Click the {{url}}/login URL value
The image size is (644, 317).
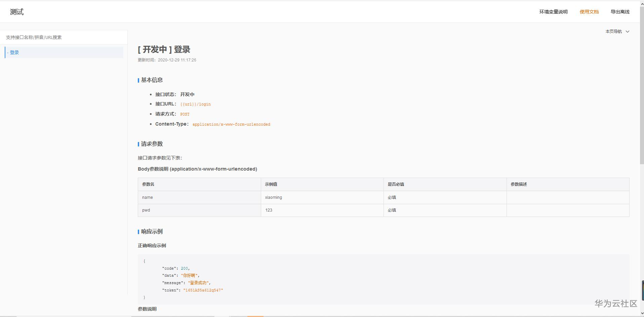point(195,104)
